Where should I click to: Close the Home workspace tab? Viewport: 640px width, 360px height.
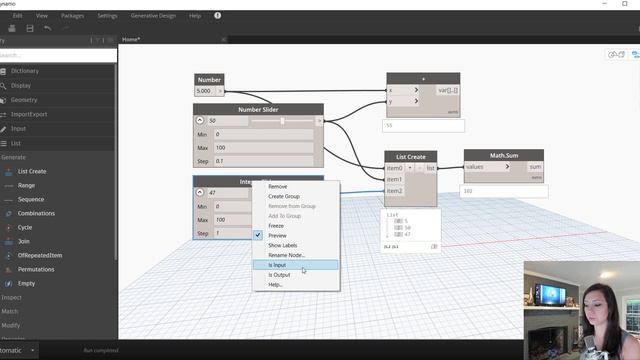[x=223, y=40]
